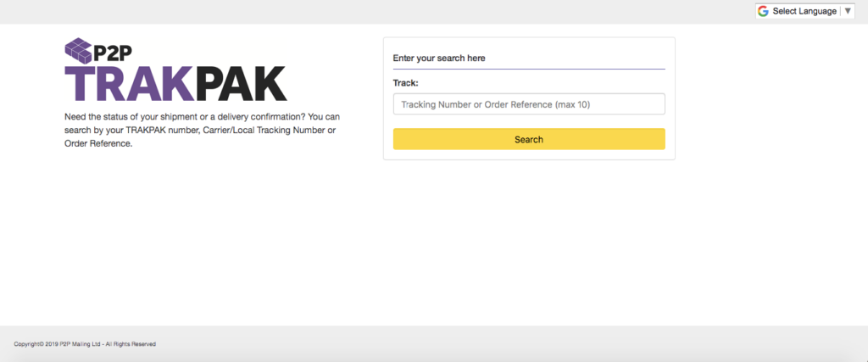868x362 pixels.
Task: Click the P2P Mailing Ltd copyright text
Action: point(85,343)
